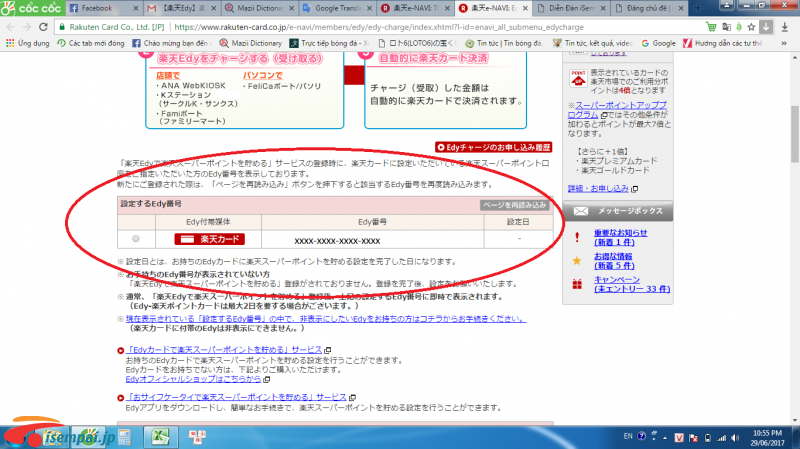
Task: Open a new browser tab
Action: tap(697, 8)
